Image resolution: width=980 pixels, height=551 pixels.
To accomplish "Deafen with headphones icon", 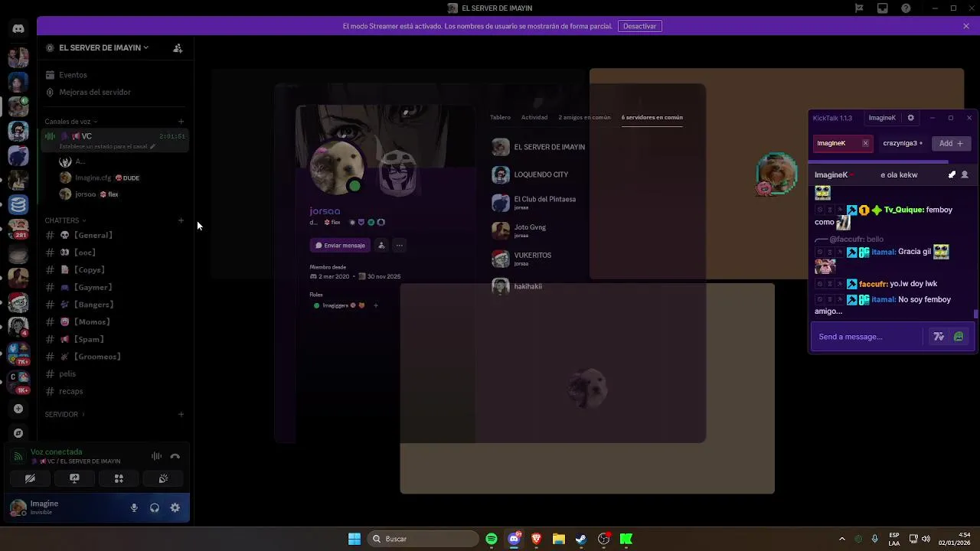I will [x=155, y=507].
